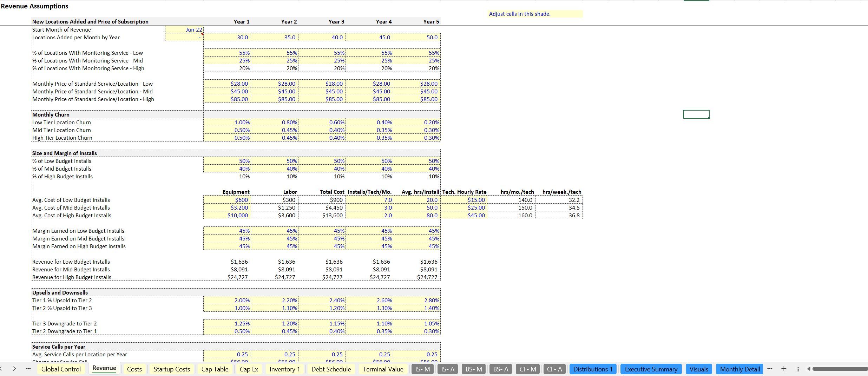Click Year 2 Tier 2 downgrade 0.45%
Image resolution: width=868 pixels, height=376 pixels.
275,331
